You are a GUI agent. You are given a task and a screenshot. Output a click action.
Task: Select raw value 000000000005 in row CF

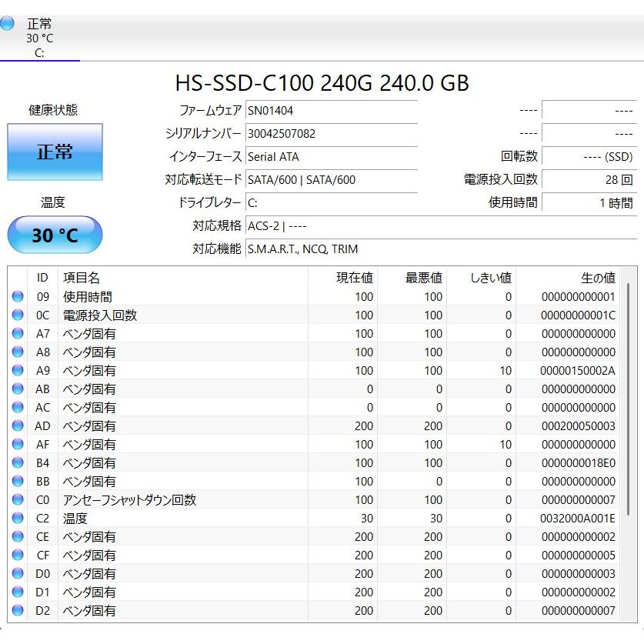579,556
